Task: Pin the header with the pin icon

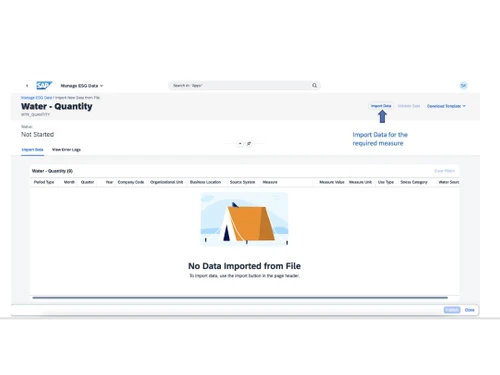Action: [249, 144]
